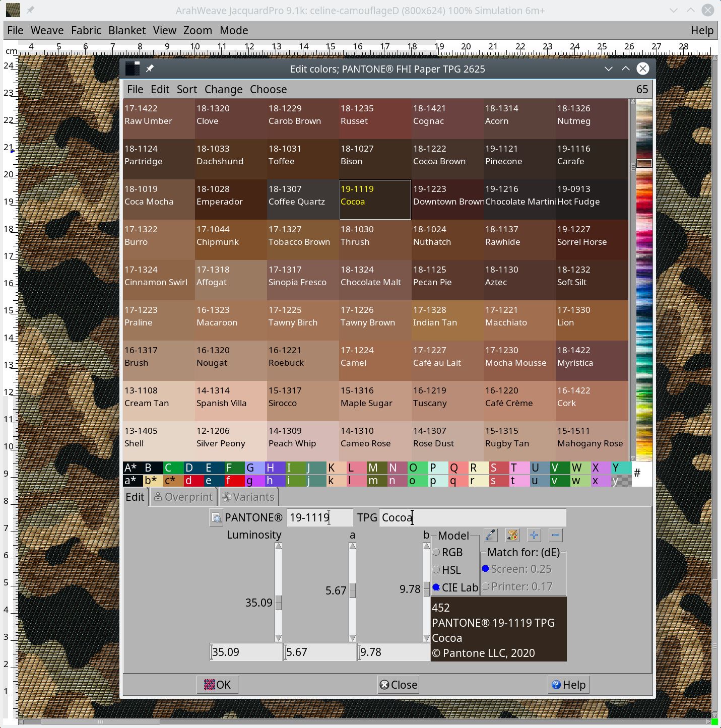Click the green indicator at bottom right corner
Screen dimensions: 721x728
(714, 722)
